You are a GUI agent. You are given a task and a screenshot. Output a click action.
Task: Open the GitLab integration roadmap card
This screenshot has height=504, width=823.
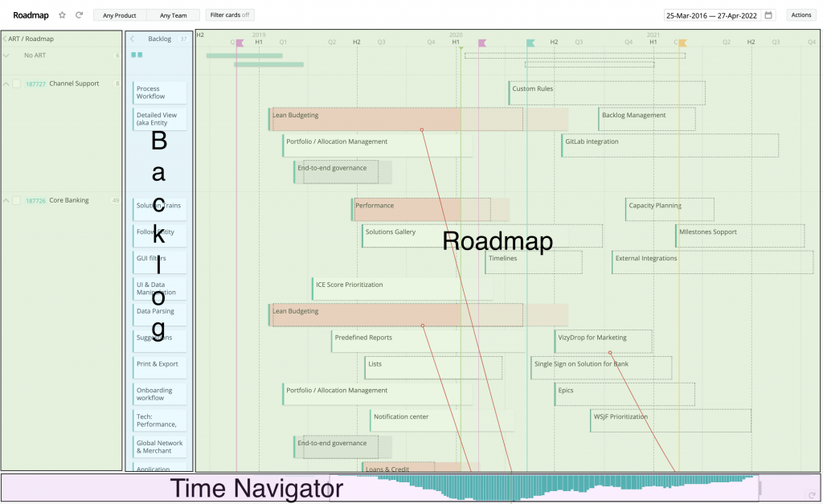coord(669,145)
